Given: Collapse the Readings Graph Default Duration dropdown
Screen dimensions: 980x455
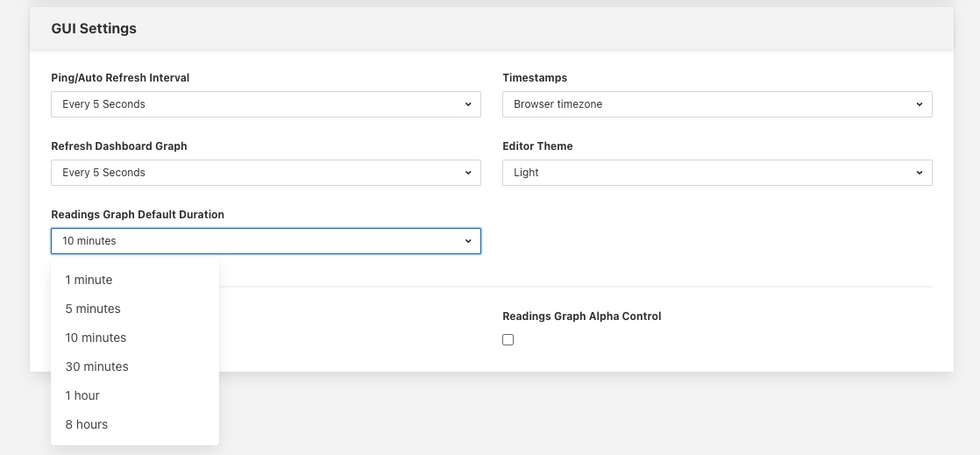Looking at the screenshot, I should [x=266, y=241].
